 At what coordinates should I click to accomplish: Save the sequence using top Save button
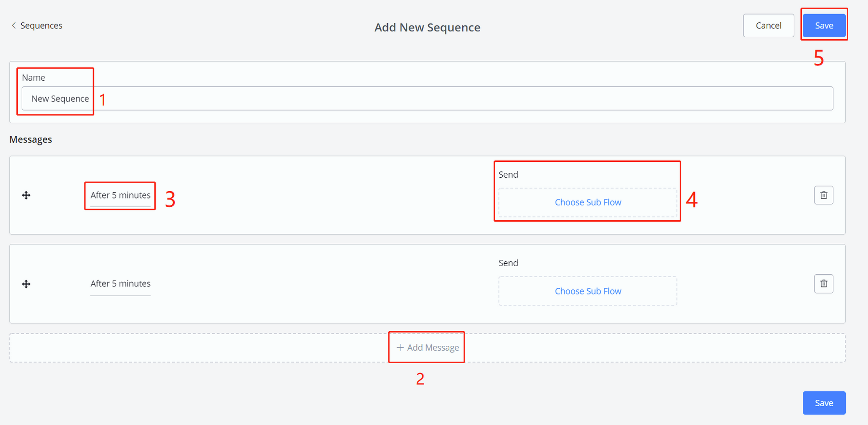click(x=824, y=26)
